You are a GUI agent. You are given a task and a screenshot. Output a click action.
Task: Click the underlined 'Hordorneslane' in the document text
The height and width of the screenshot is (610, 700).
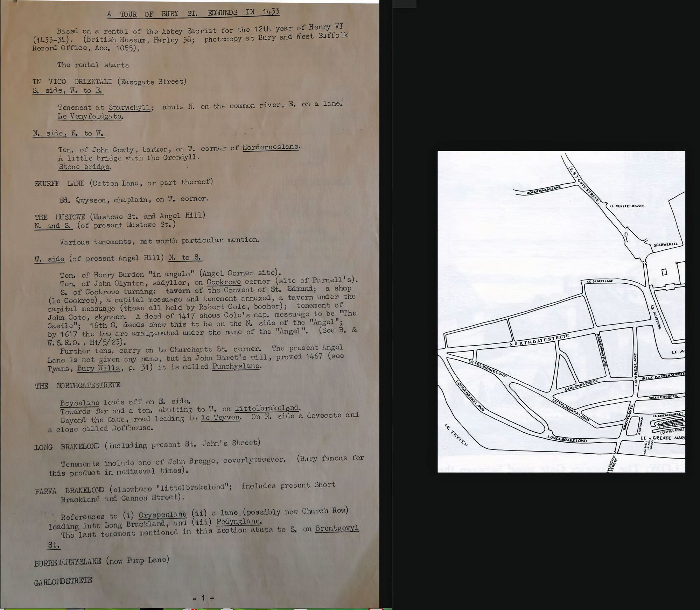coord(271,147)
